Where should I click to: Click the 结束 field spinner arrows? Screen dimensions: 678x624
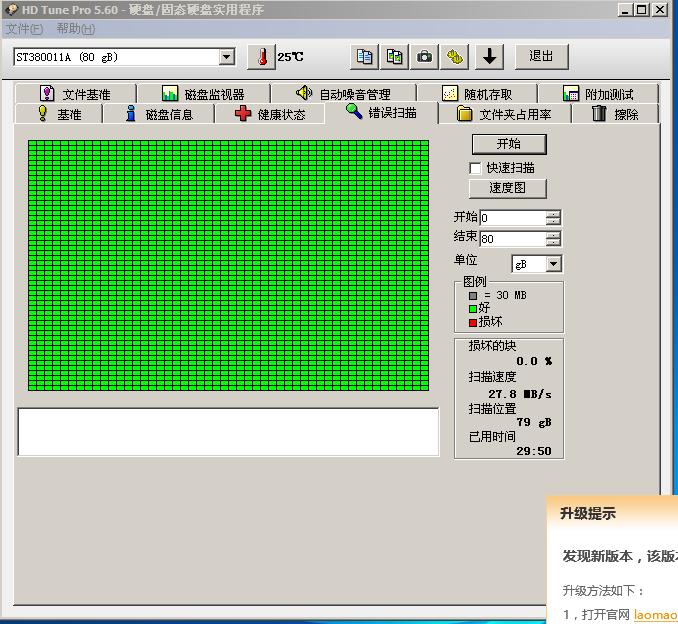[553, 238]
